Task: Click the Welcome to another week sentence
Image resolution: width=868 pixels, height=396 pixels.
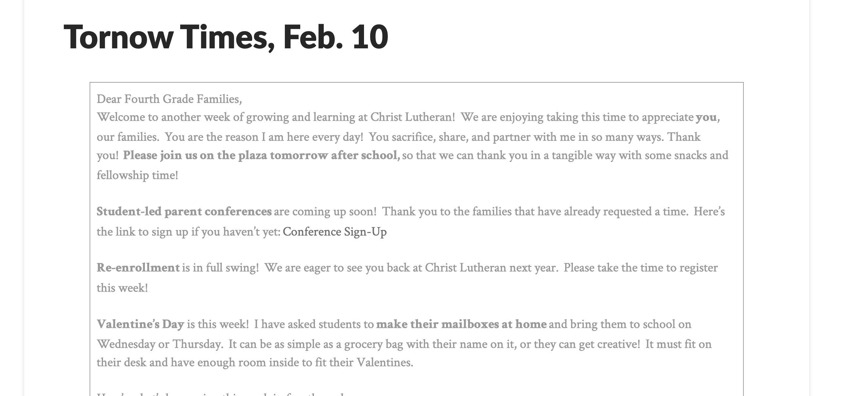Action: coord(276,118)
